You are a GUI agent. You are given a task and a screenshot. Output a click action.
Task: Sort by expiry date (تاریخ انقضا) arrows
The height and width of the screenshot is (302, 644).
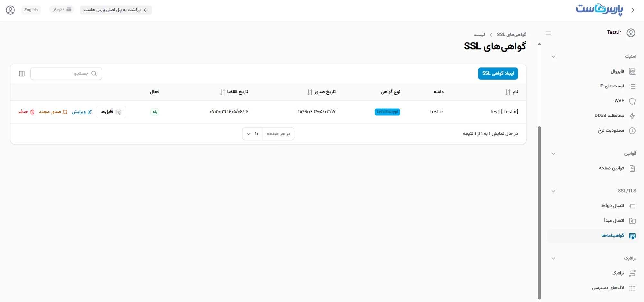[223, 92]
